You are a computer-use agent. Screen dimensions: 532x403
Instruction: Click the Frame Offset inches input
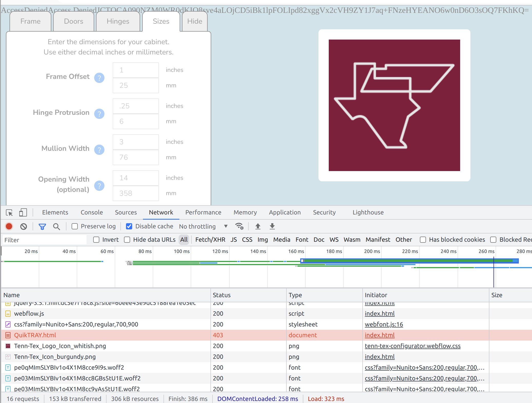tap(136, 70)
